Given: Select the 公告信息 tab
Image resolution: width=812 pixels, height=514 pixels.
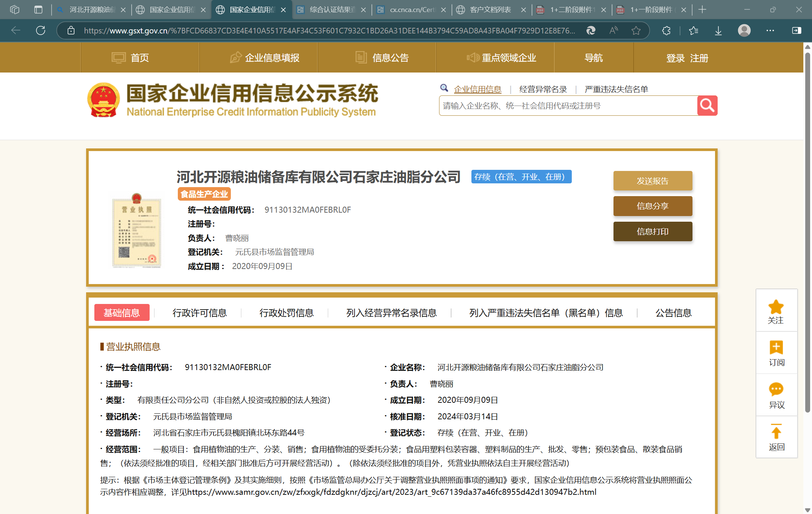Looking at the screenshot, I should [x=674, y=313].
